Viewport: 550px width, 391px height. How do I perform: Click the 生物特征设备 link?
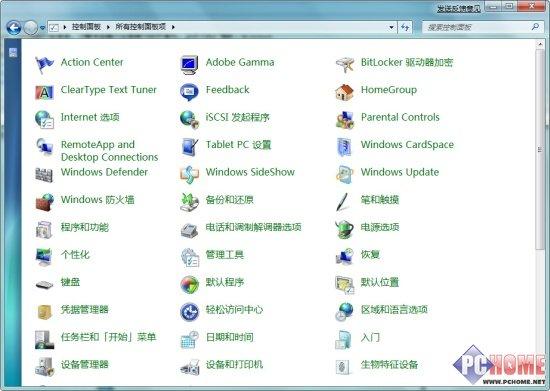[x=389, y=365]
